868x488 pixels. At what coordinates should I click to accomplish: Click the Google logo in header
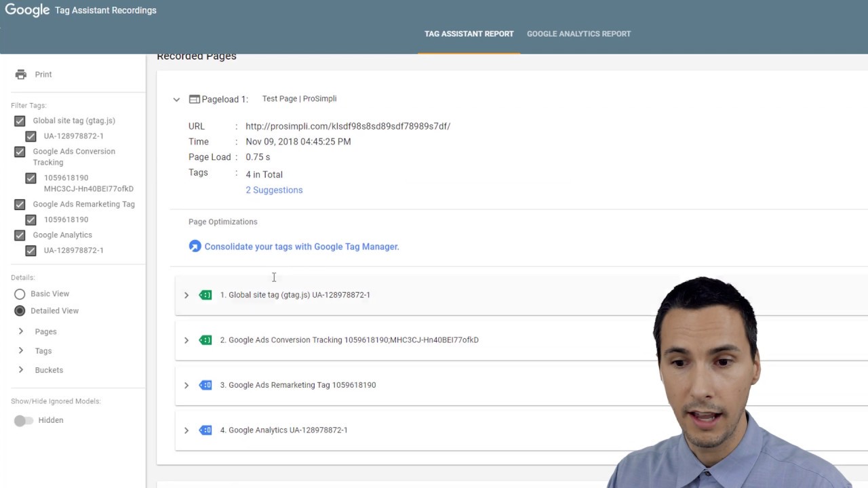[x=28, y=10]
